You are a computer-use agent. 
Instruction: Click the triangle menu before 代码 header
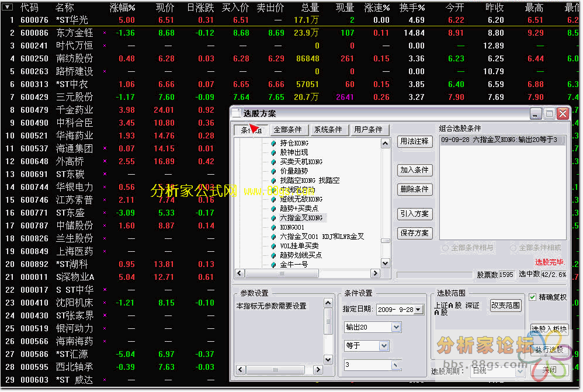pos(8,6)
